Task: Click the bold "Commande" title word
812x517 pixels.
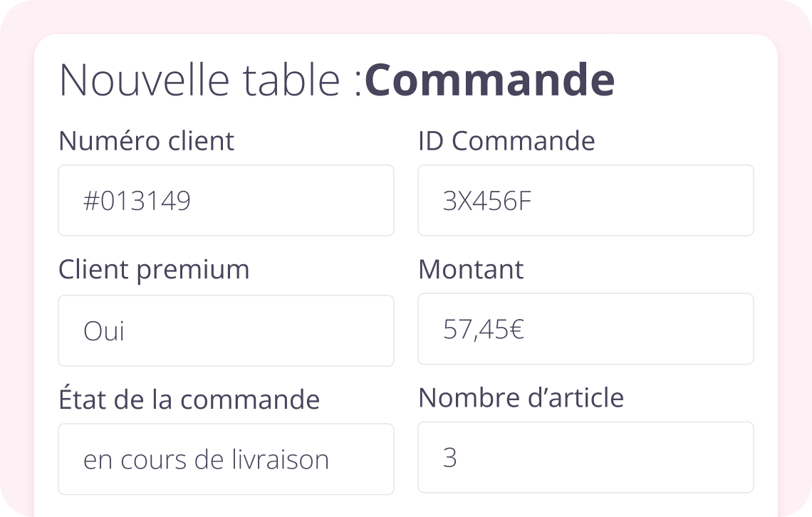Action: 489,80
